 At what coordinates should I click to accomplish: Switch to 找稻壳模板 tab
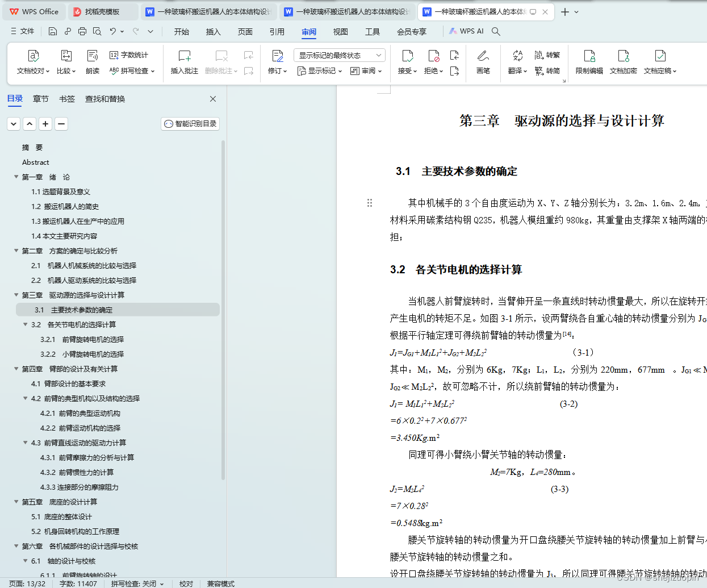tap(102, 12)
